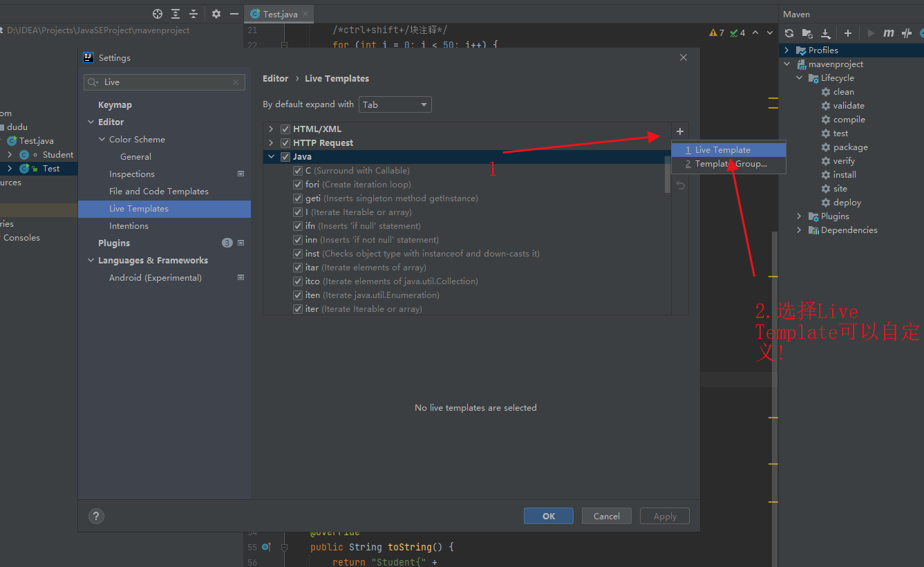924x567 pixels.
Task: Hide the Project panel with the minus icon
Action: click(234, 14)
